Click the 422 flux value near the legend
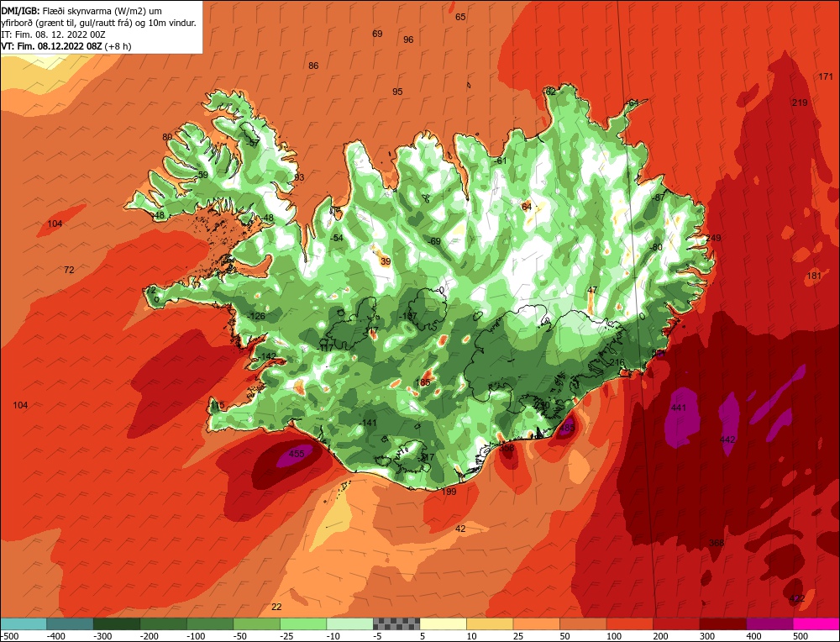The width and height of the screenshot is (840, 642). click(797, 598)
